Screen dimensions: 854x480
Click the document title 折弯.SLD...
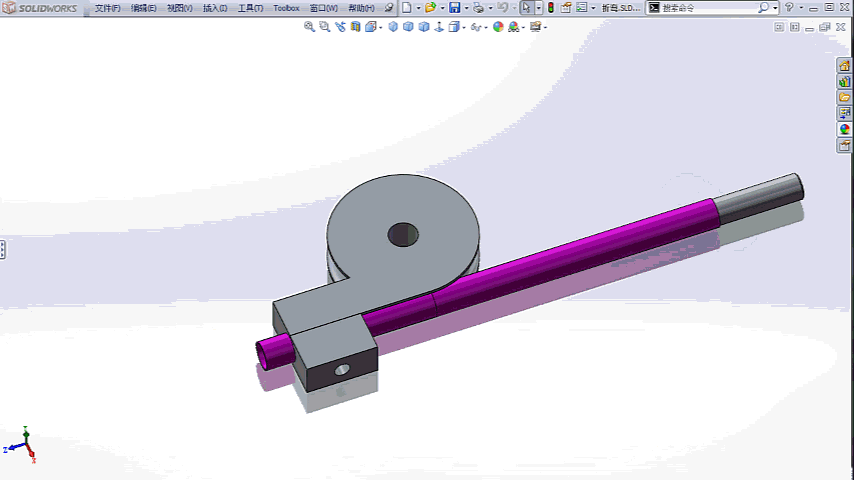620,8
